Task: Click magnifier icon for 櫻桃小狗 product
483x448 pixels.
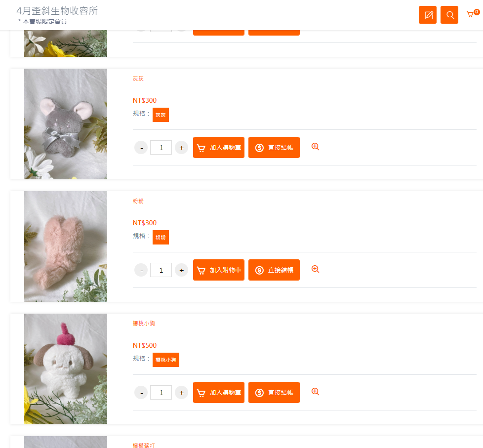Action: click(x=315, y=392)
